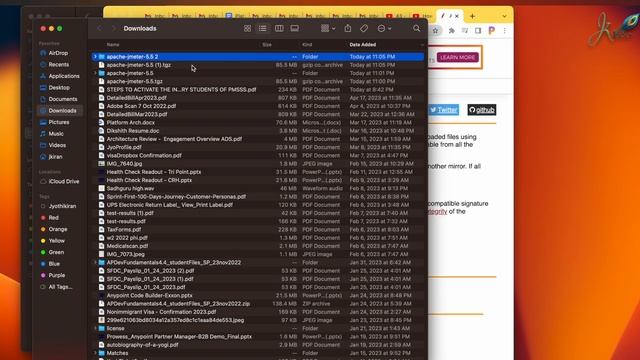Open a new browser tab
This screenshot has height=360, width=640.
coord(472,16)
